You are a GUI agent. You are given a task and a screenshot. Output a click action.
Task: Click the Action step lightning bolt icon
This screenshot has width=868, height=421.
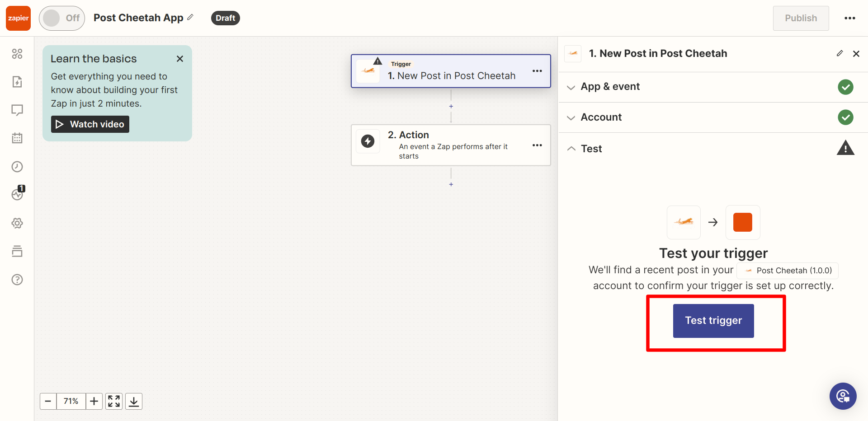coord(368,141)
